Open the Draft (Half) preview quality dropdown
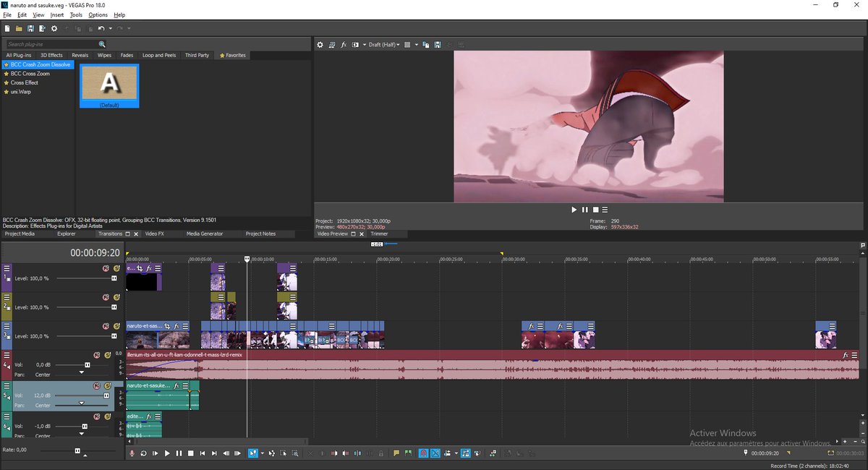Image resolution: width=868 pixels, height=470 pixels. coord(383,45)
